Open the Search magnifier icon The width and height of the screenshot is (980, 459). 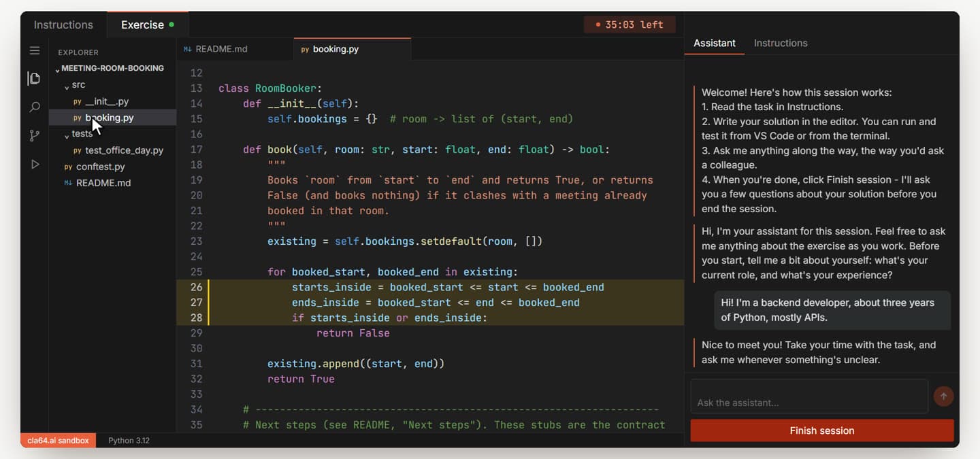[35, 107]
